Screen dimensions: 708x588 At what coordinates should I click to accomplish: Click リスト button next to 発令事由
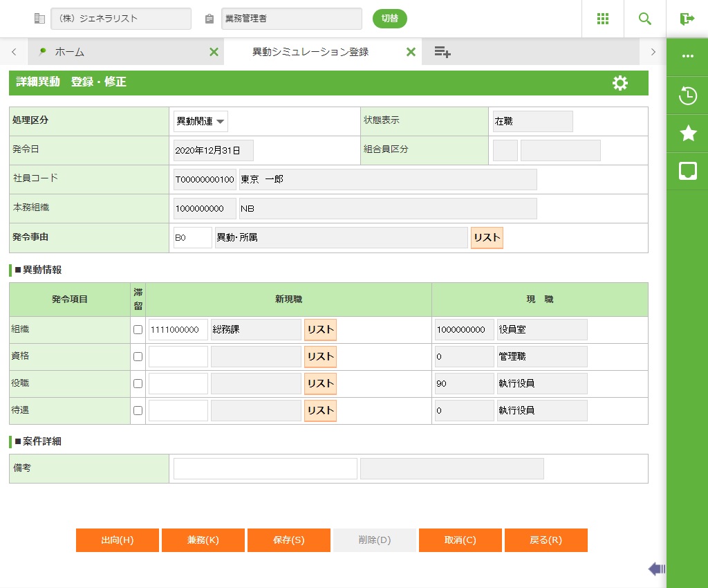[487, 237]
